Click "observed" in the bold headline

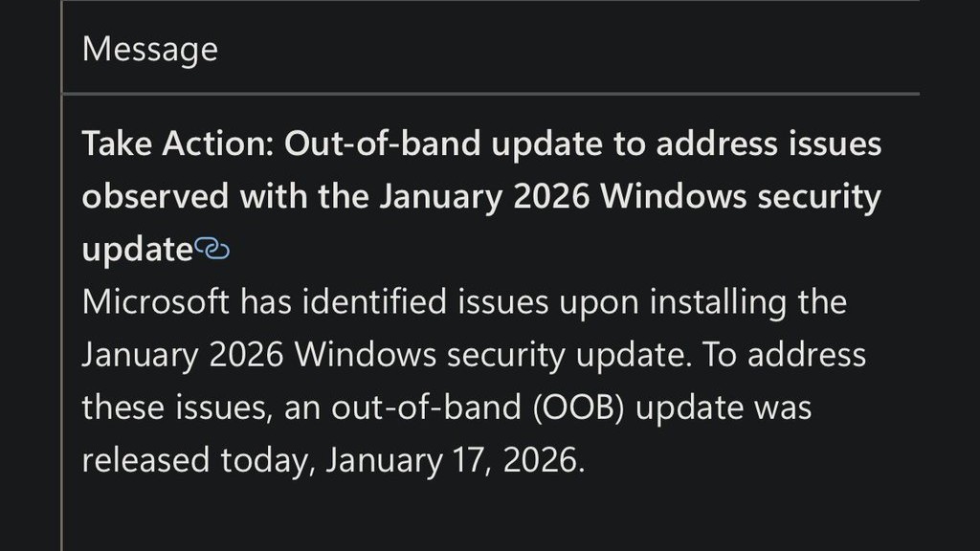(x=154, y=197)
